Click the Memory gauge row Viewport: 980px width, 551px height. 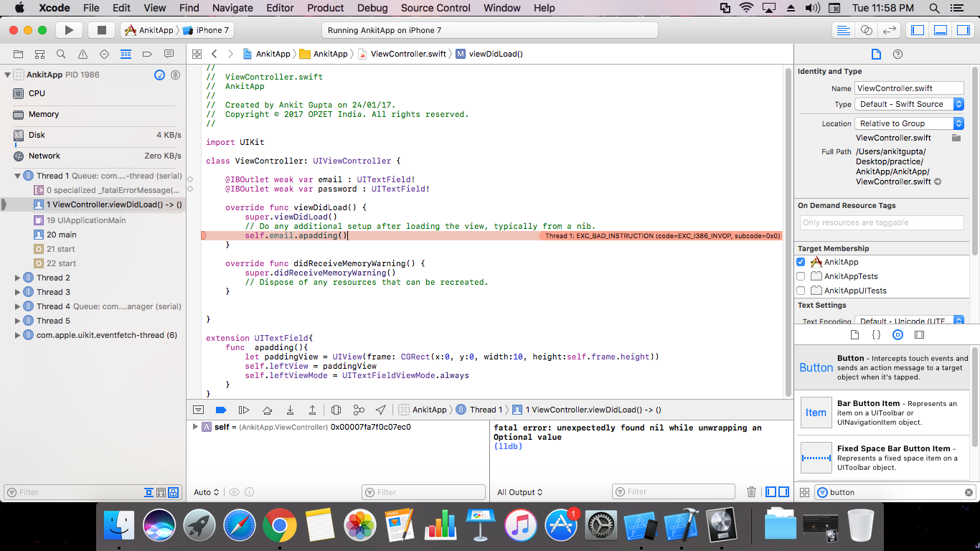click(x=93, y=114)
